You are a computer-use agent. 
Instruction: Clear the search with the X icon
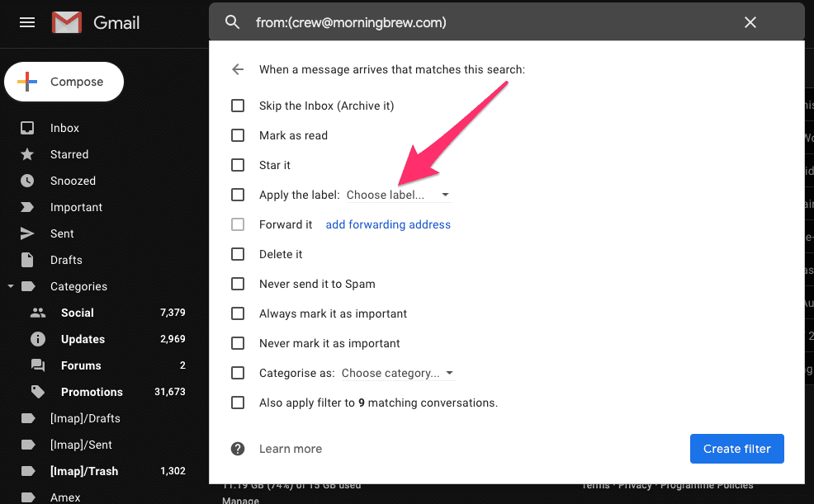tap(750, 22)
